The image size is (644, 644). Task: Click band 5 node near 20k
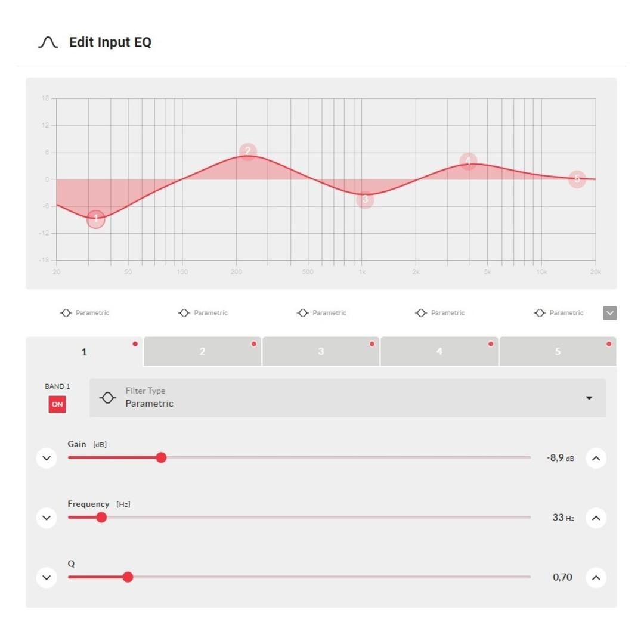(577, 179)
